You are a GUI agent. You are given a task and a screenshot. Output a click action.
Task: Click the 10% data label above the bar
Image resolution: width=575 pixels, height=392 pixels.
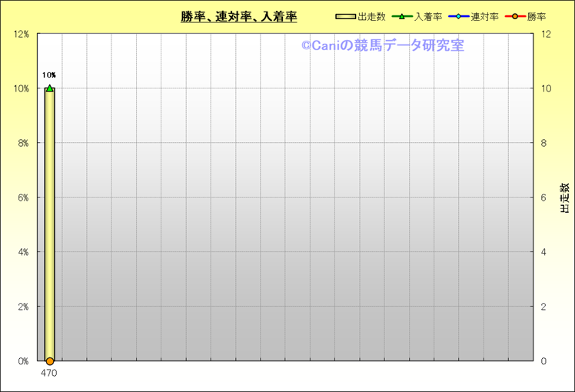tap(49, 75)
